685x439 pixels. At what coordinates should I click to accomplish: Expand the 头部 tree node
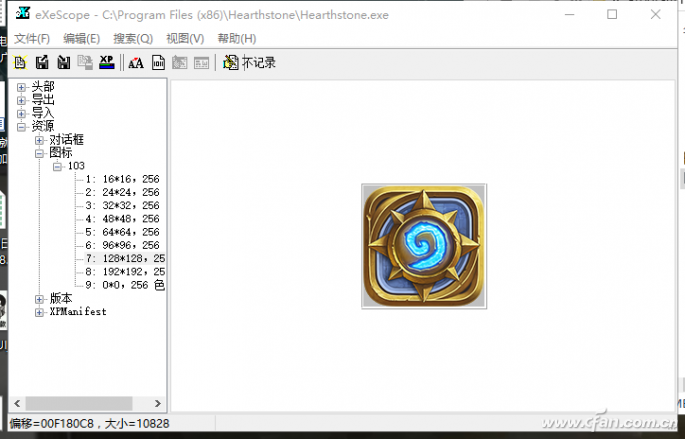click(21, 87)
